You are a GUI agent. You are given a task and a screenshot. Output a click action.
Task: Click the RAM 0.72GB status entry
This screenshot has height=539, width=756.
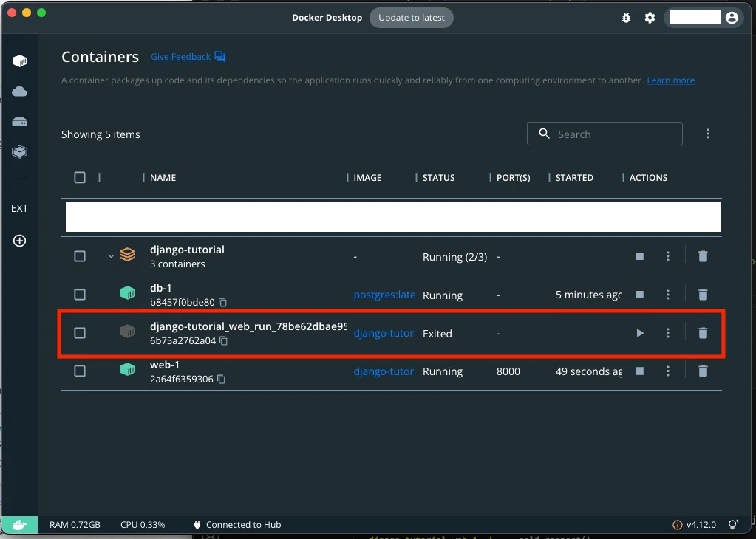tap(75, 524)
